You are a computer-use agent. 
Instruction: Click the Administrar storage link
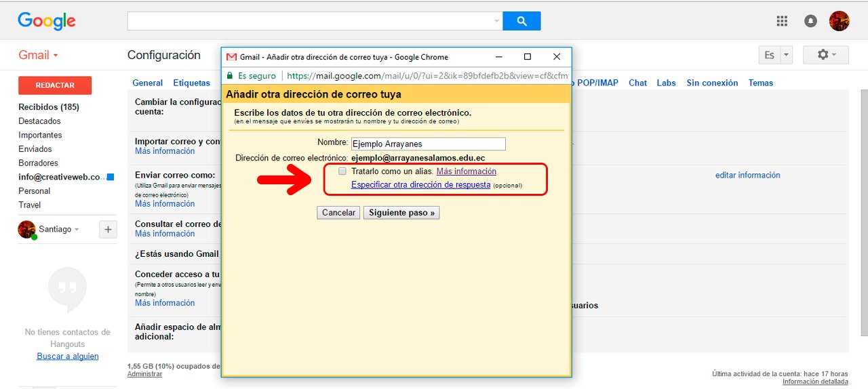point(144,374)
